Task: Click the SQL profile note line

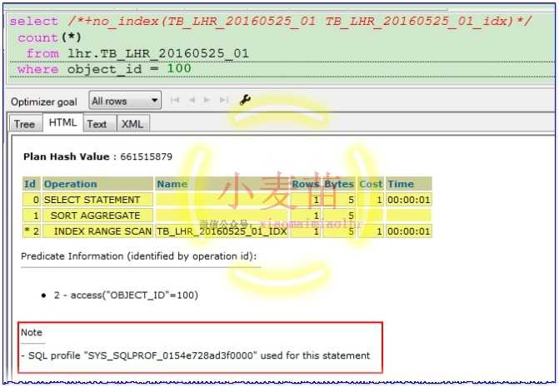Action: pos(196,355)
